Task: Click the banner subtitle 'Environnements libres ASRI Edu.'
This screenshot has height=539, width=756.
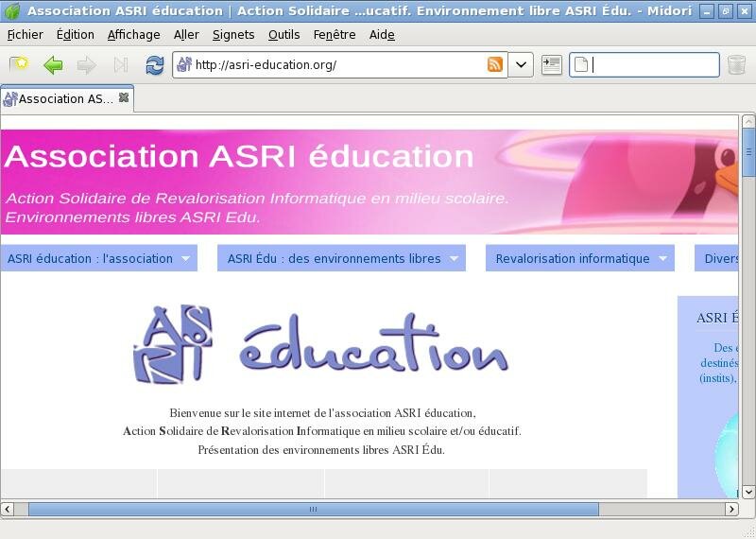Action: (132, 217)
